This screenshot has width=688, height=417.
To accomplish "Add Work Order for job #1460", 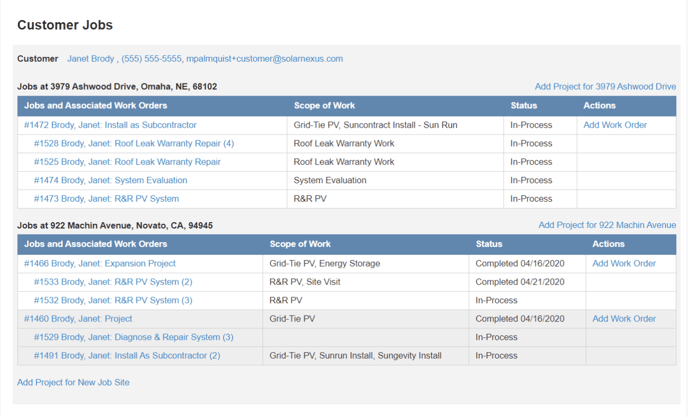I will [624, 319].
